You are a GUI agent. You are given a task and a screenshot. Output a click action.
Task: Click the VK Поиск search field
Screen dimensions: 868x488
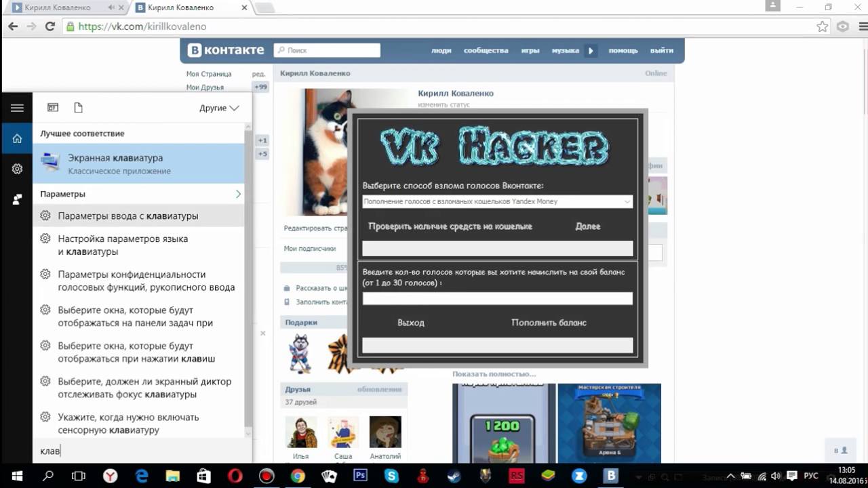tap(327, 50)
